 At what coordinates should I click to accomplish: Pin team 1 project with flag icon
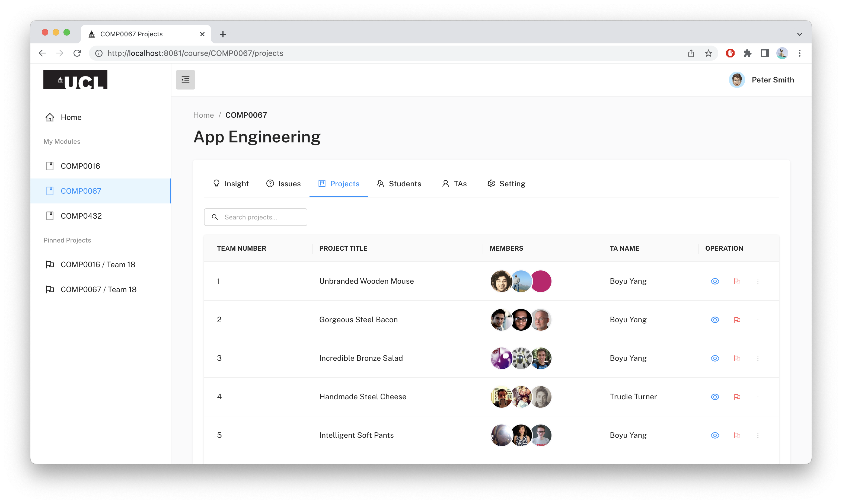(737, 281)
